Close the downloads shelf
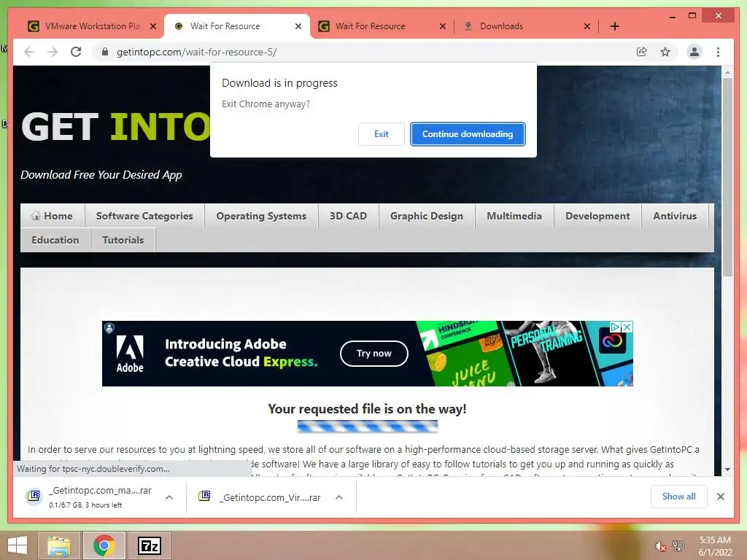 pyautogui.click(x=720, y=497)
